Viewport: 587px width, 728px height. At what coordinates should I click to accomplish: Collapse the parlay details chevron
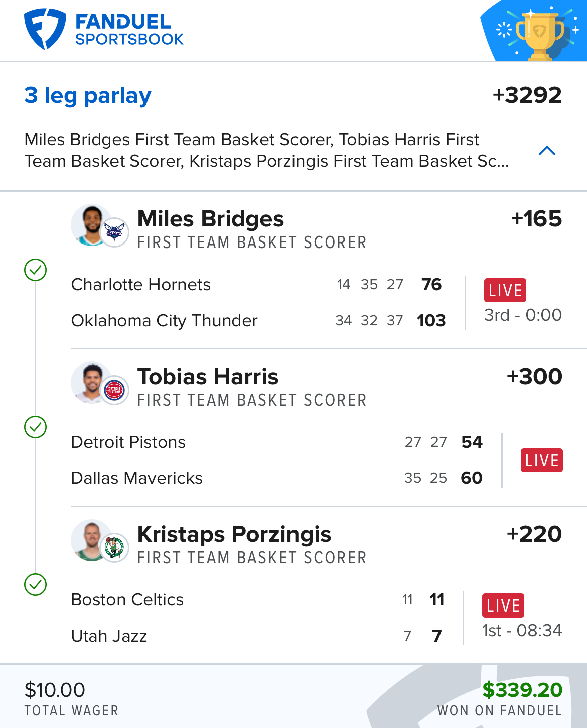tap(547, 151)
